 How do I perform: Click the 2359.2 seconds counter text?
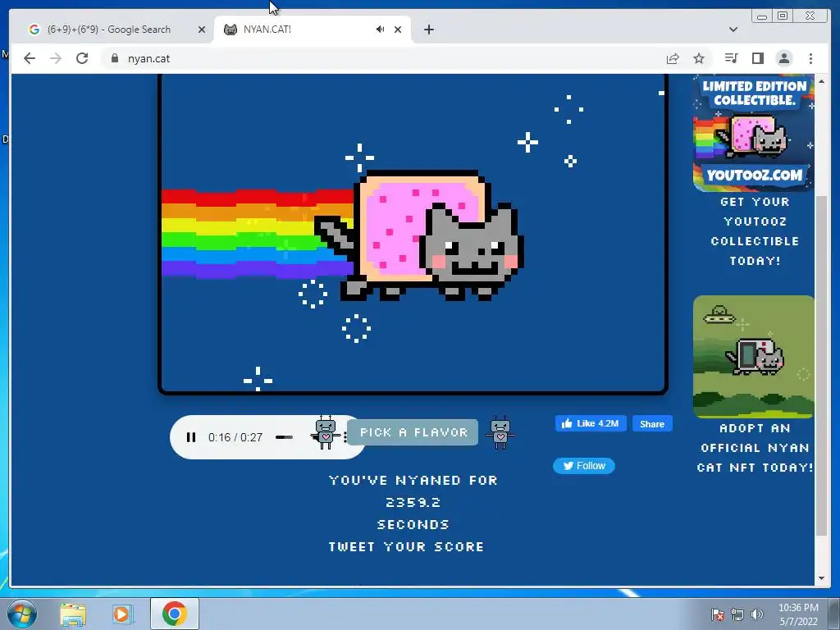pyautogui.click(x=413, y=503)
